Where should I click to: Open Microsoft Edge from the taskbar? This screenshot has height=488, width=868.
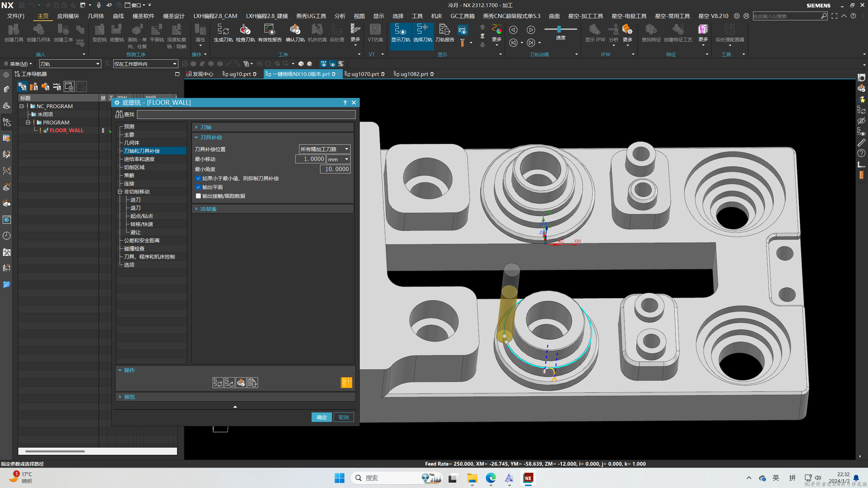(491, 478)
